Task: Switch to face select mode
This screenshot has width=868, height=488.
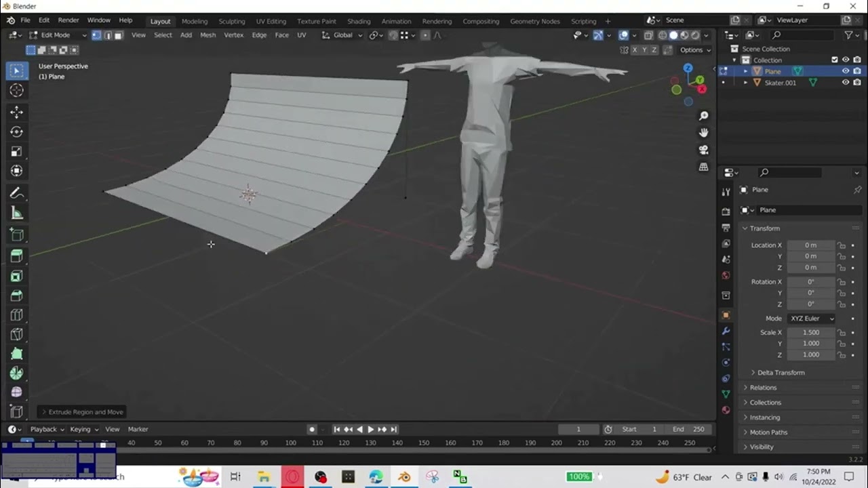Action: [118, 35]
